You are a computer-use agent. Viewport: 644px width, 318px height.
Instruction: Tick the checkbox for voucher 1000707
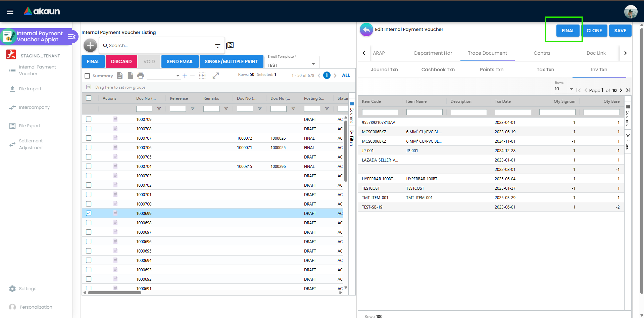[x=88, y=138]
